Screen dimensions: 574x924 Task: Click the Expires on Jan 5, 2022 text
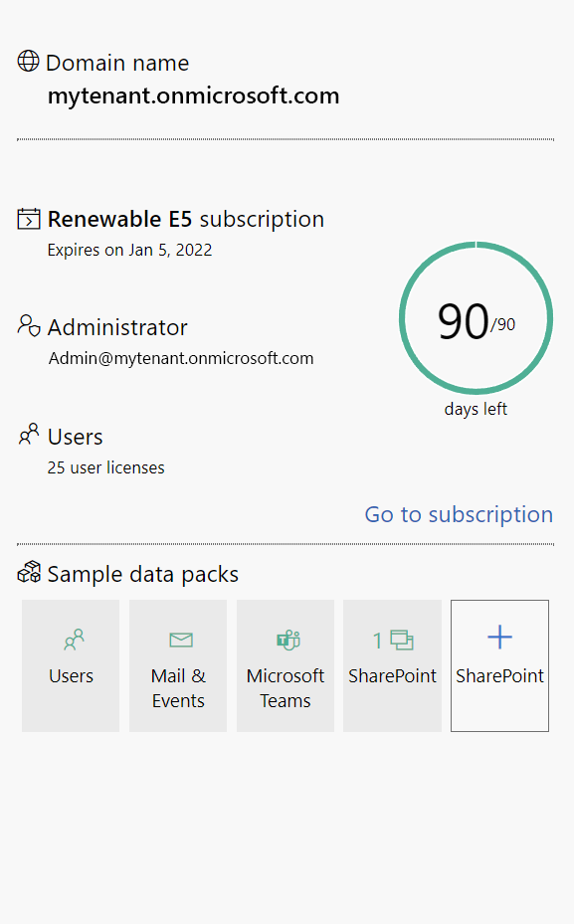pyautogui.click(x=129, y=250)
